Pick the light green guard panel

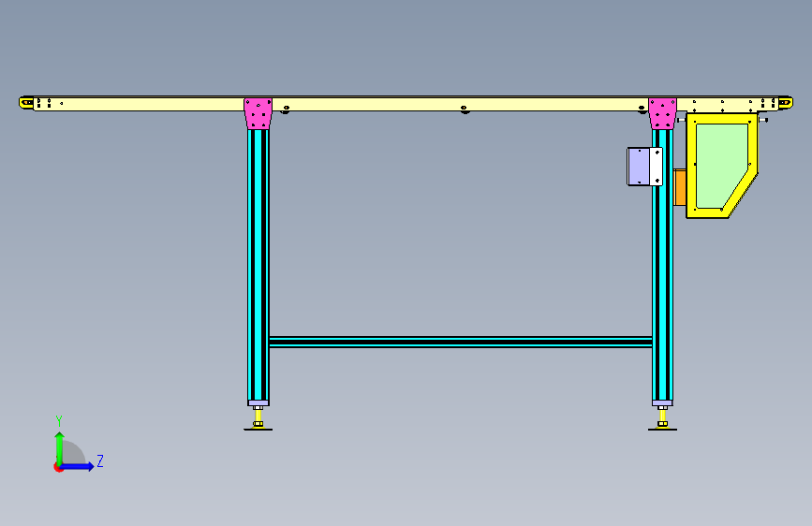pyautogui.click(x=720, y=166)
